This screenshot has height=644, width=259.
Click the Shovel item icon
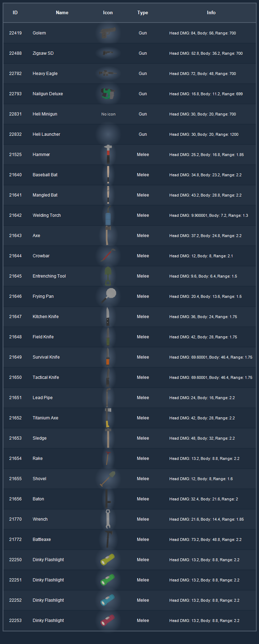click(x=108, y=479)
